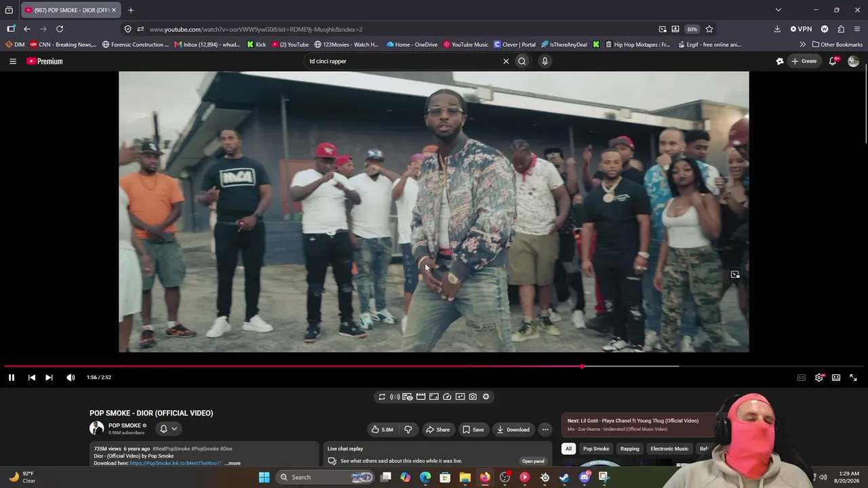
Task: Go to YouTube Premium home logo
Action: tap(45, 61)
